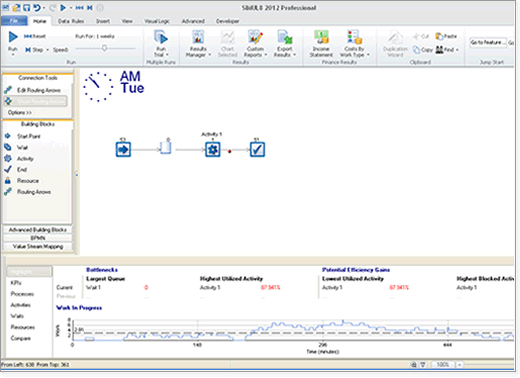The width and height of the screenshot is (520, 378).
Task: Select the Start Point building block
Action: click(23, 136)
